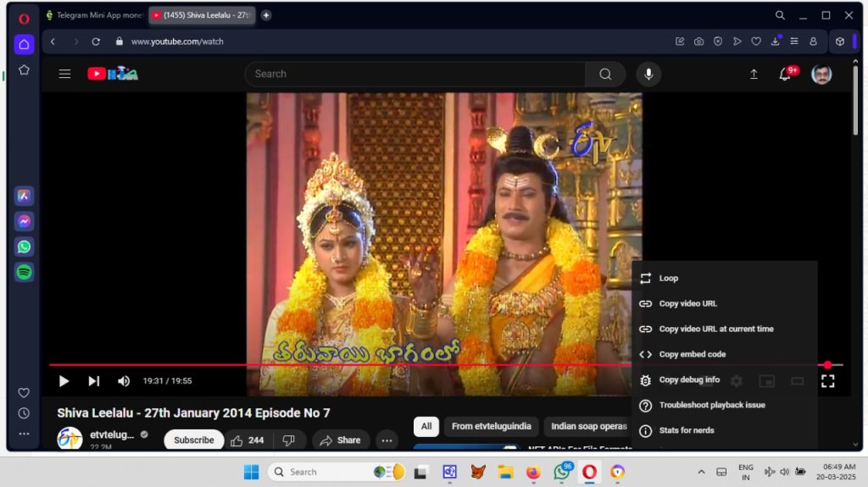Open history clock icon in sidebar

click(x=24, y=413)
